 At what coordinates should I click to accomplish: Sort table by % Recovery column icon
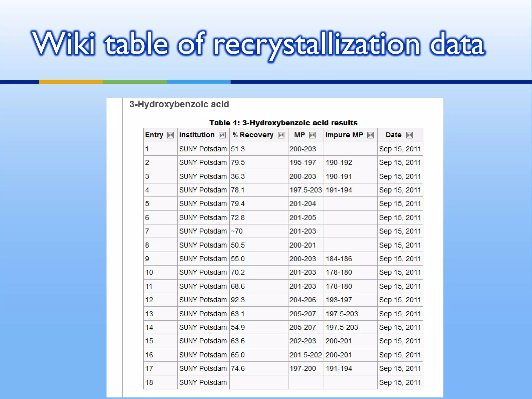281,135
